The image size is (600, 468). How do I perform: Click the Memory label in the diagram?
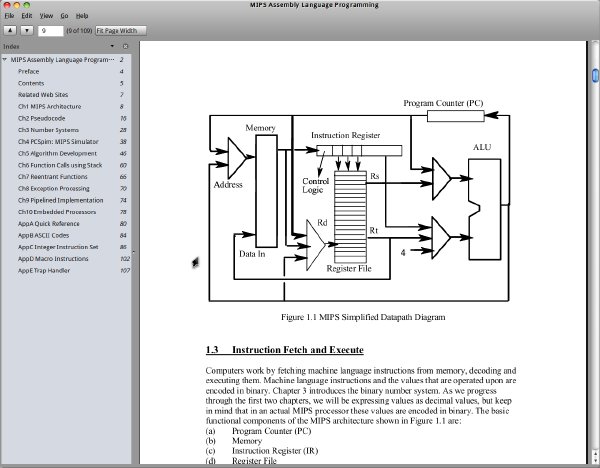260,128
